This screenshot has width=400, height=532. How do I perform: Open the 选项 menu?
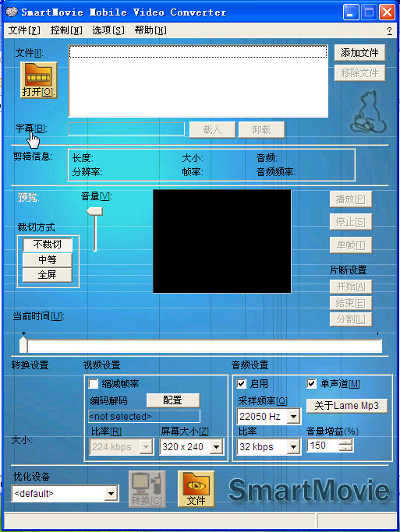point(108,30)
